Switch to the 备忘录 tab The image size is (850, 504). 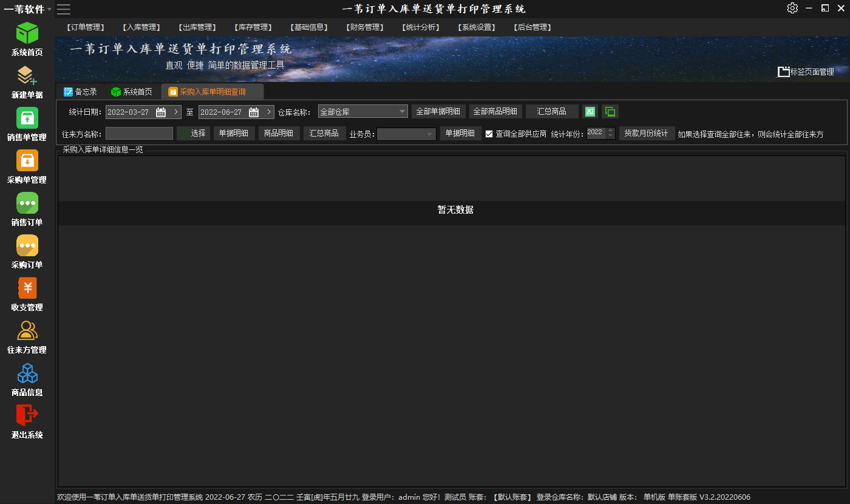tap(80, 92)
